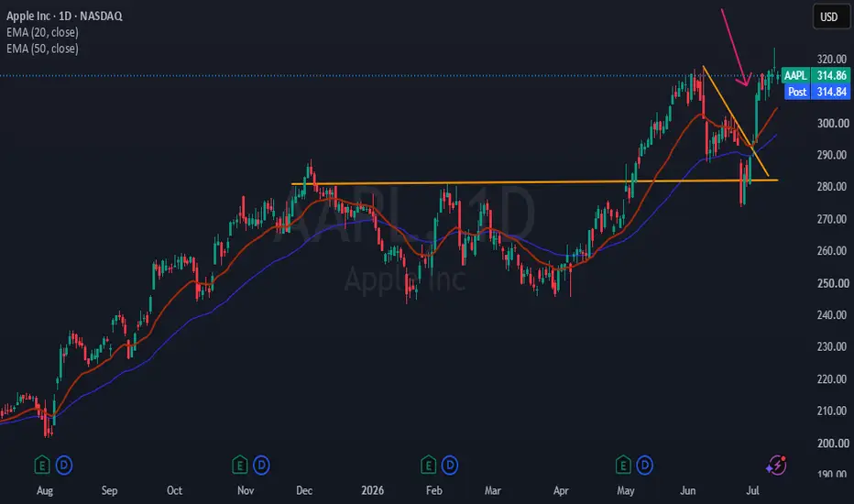Viewport: 854px width, 504px height.
Task: Click the 220.00 price axis label
Action: coord(832,379)
